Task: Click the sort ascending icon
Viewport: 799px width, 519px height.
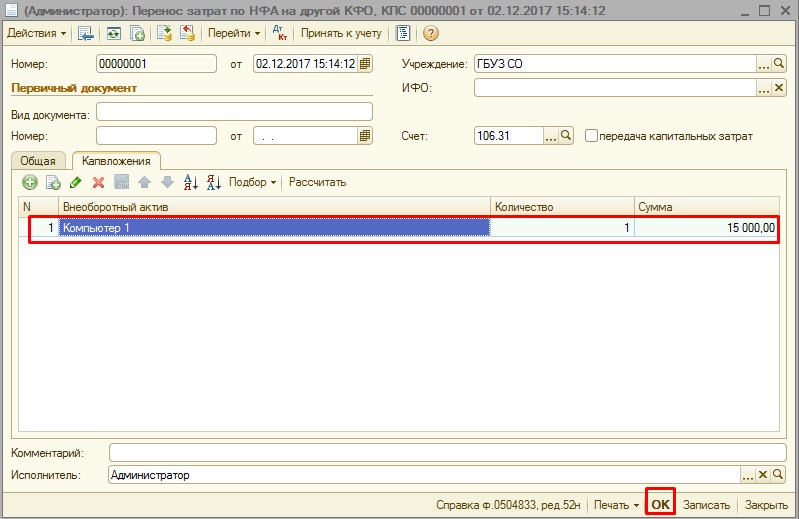Action: [x=190, y=182]
